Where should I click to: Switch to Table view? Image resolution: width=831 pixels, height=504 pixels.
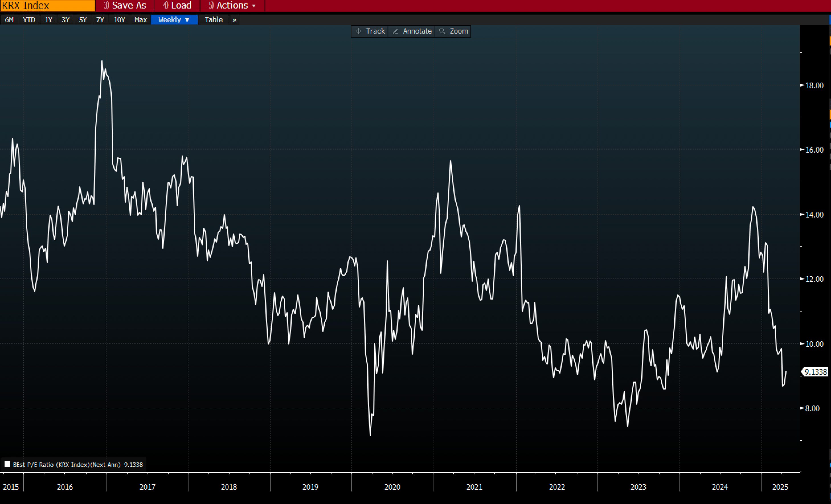pyautogui.click(x=214, y=20)
